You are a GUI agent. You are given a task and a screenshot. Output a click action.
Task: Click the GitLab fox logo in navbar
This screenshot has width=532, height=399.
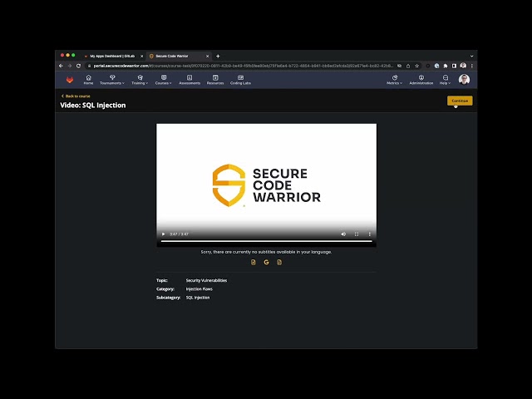[70, 80]
